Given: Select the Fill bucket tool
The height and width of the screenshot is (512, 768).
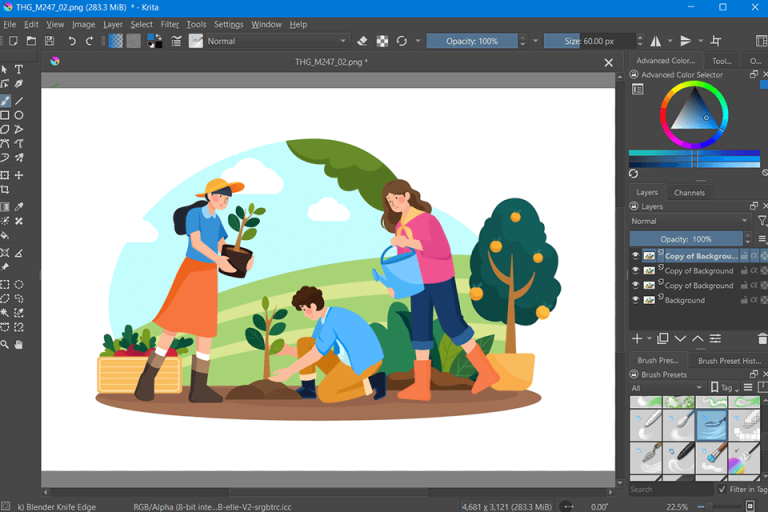Looking at the screenshot, I should (x=5, y=236).
